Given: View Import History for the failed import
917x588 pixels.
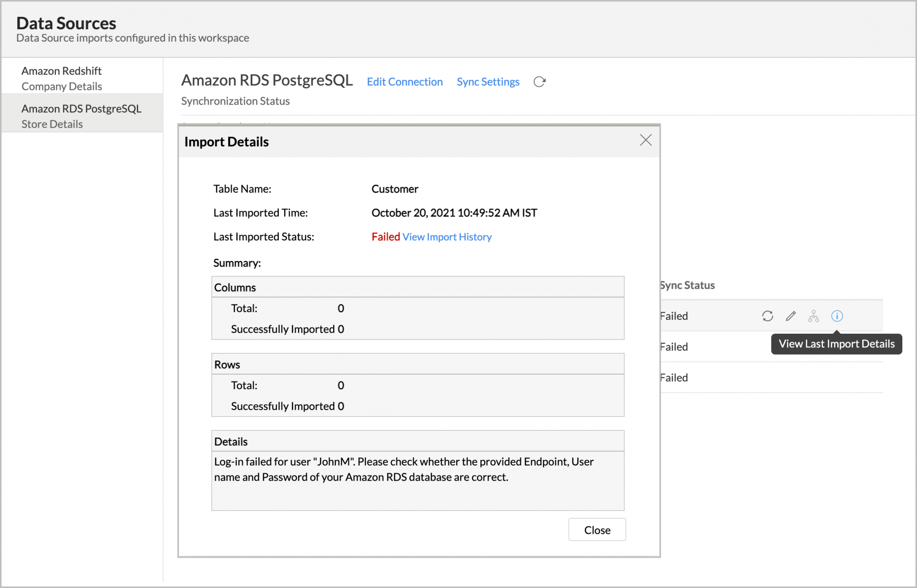Looking at the screenshot, I should 447,236.
